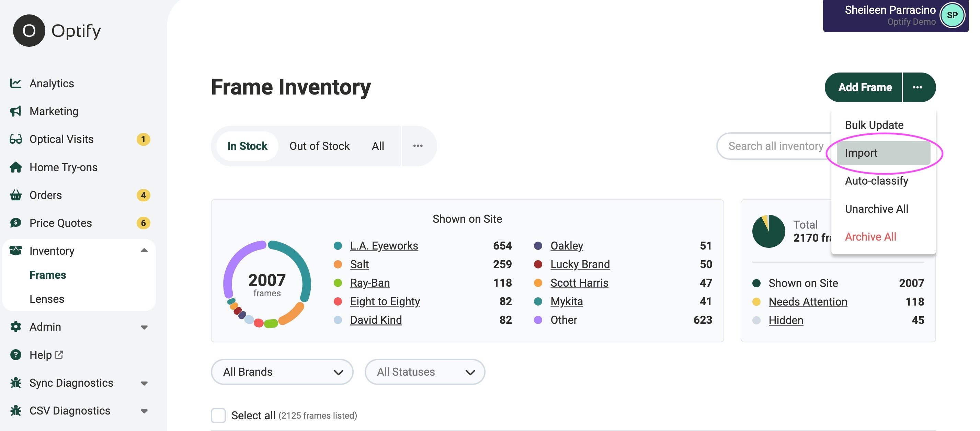Viewport: 980px width, 431px height.
Task: Collapse the Inventory section chevron
Action: click(x=144, y=250)
